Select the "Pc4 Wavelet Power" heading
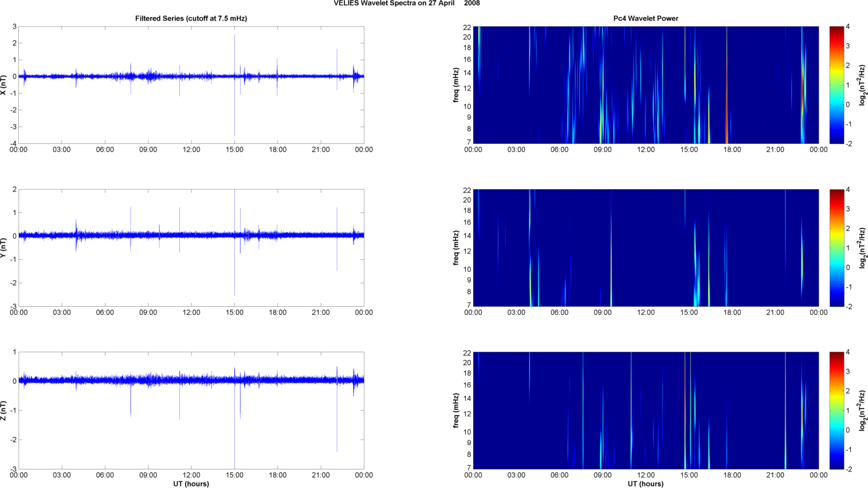868x488 pixels. [x=646, y=18]
